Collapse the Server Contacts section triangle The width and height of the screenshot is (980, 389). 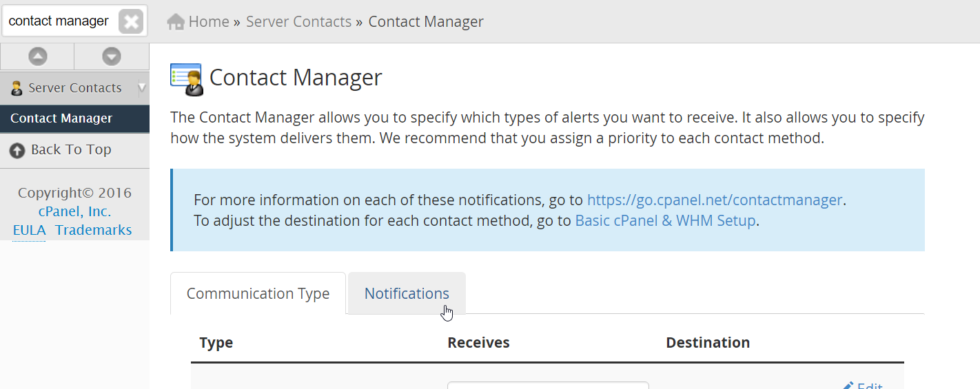pos(142,88)
